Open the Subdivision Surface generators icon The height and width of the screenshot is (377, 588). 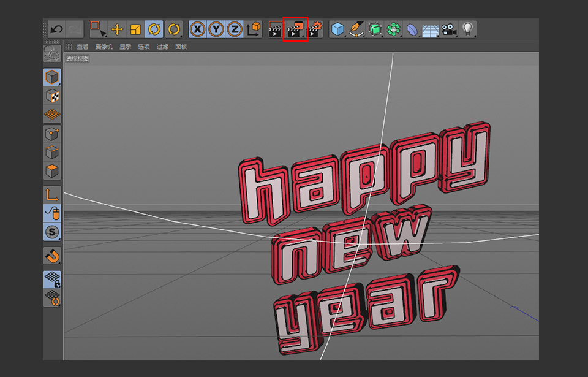[x=375, y=29]
